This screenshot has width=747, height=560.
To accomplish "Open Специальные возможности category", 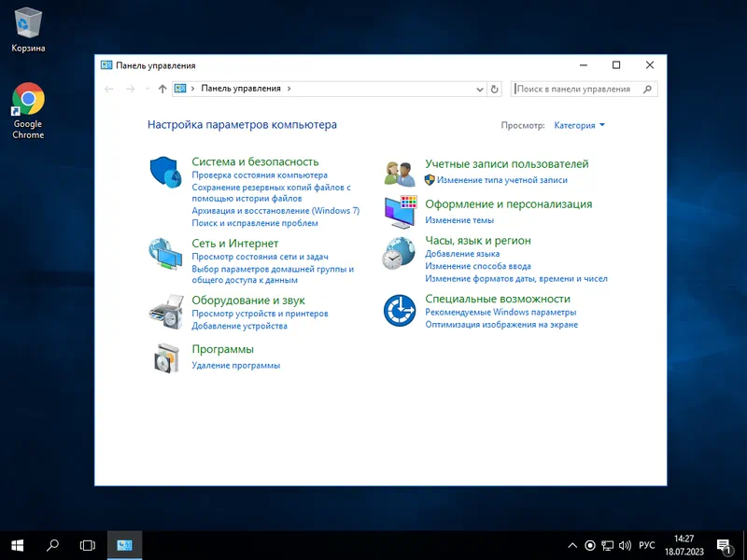I will (x=498, y=299).
